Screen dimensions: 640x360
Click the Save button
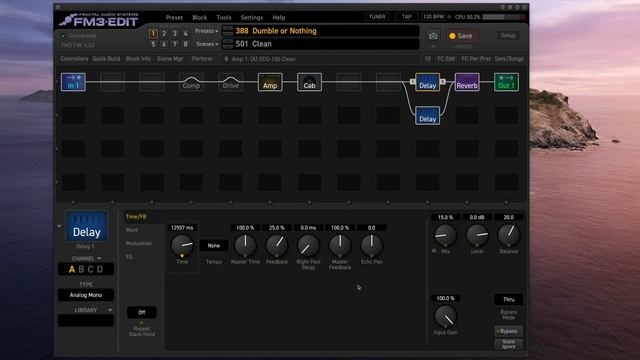tap(461, 36)
